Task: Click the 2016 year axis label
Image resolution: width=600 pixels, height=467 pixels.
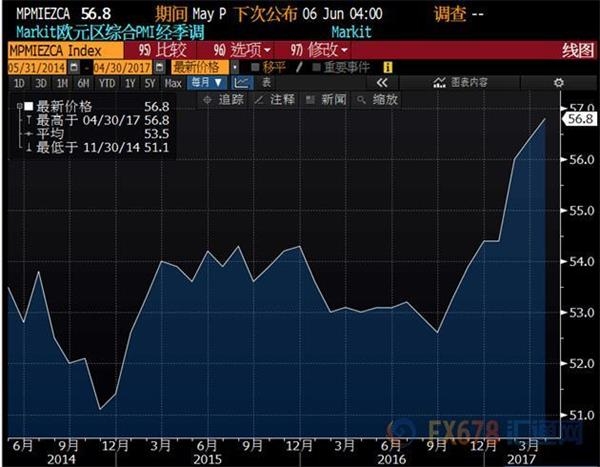Action: (391, 459)
